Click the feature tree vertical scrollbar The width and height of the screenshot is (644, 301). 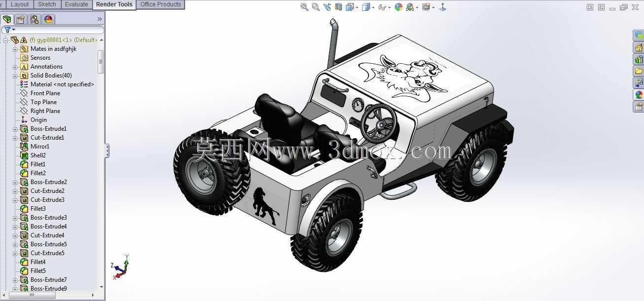pyautogui.click(x=101, y=62)
